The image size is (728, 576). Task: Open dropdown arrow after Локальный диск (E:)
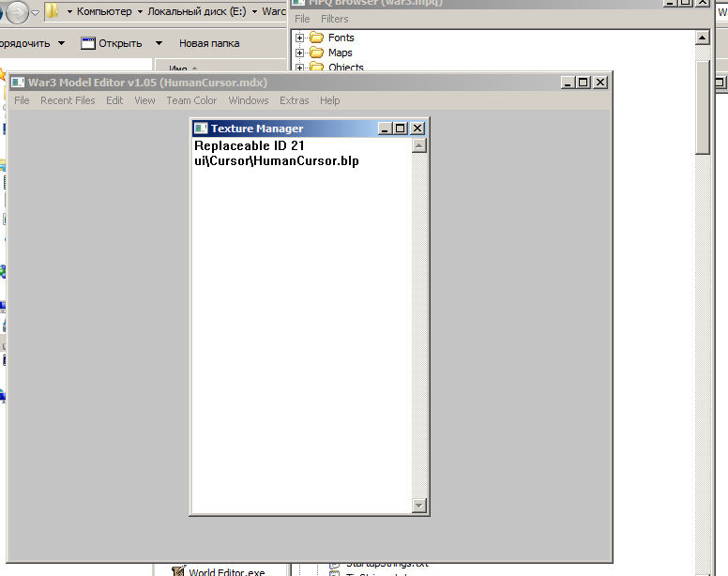coord(254,11)
